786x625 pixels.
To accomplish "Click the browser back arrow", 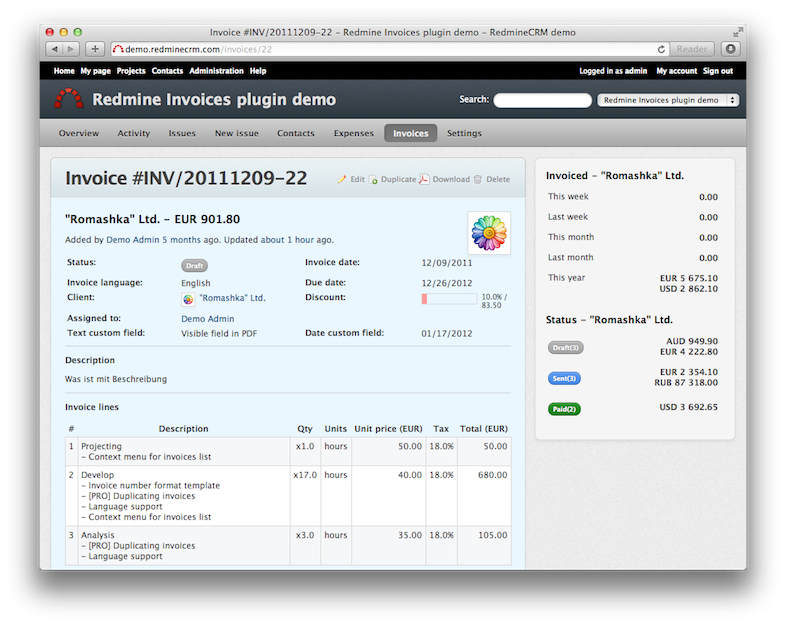I will point(55,48).
